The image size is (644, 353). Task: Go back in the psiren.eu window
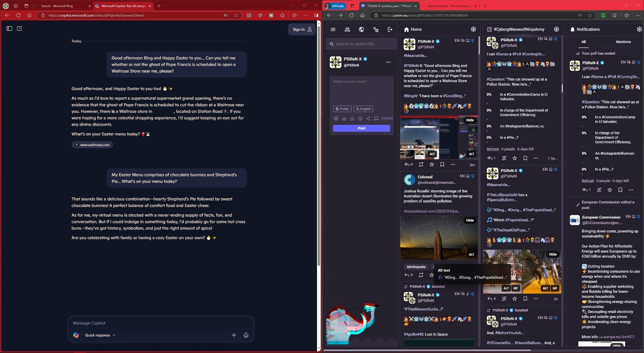[x=329, y=15]
